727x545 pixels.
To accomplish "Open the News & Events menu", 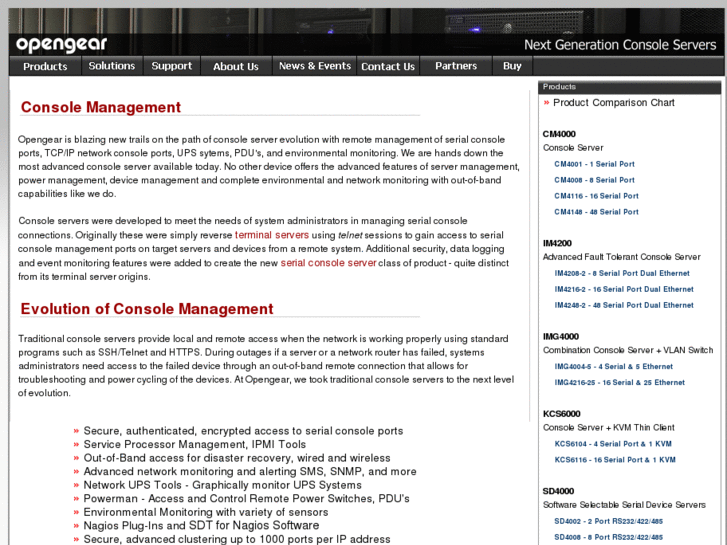I will tap(315, 66).
